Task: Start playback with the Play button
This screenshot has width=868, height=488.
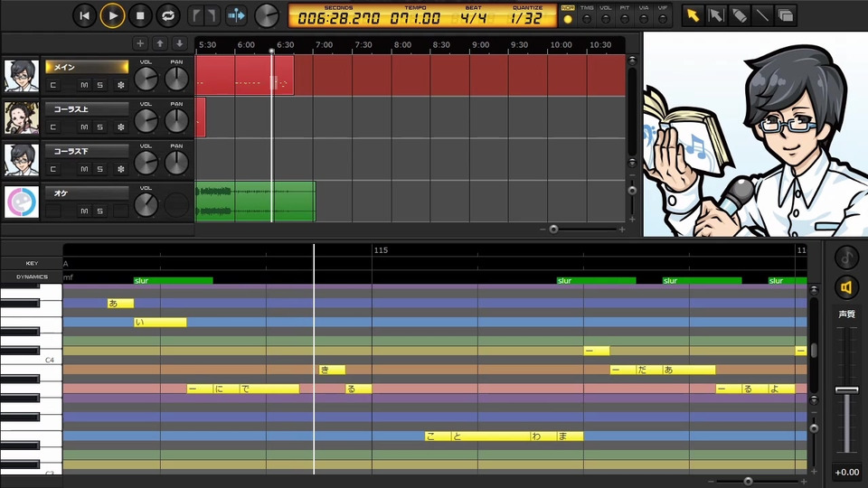Action: point(112,16)
